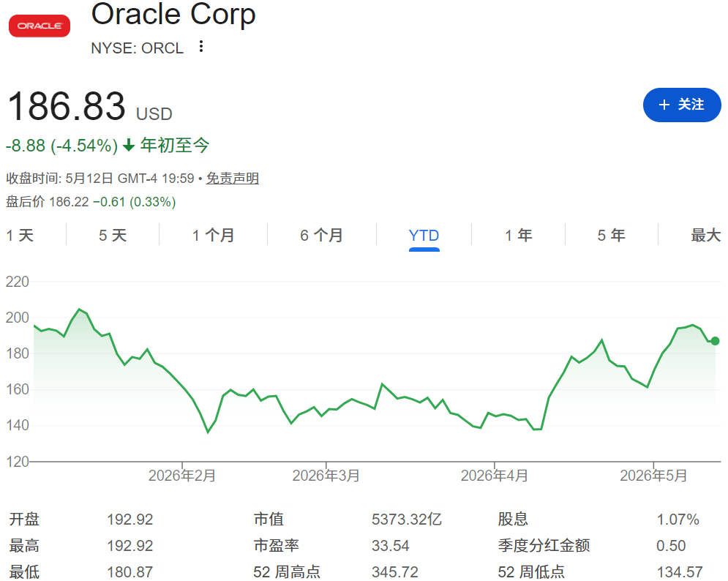Switch to the 1 天 tab

(x=20, y=236)
